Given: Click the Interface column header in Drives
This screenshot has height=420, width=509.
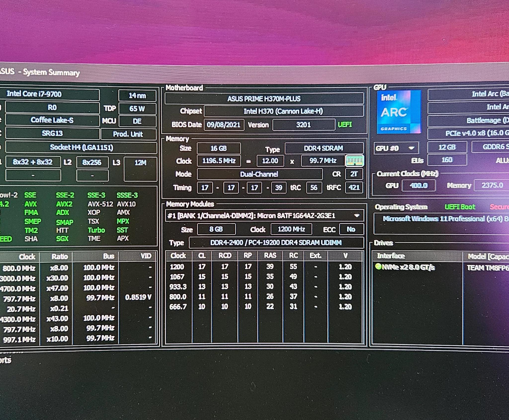Looking at the screenshot, I should coord(417,256).
